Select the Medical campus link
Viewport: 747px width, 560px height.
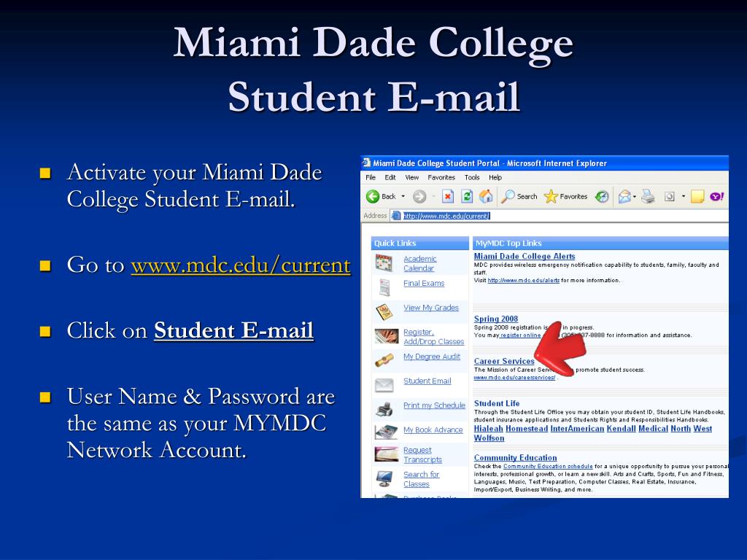653,429
